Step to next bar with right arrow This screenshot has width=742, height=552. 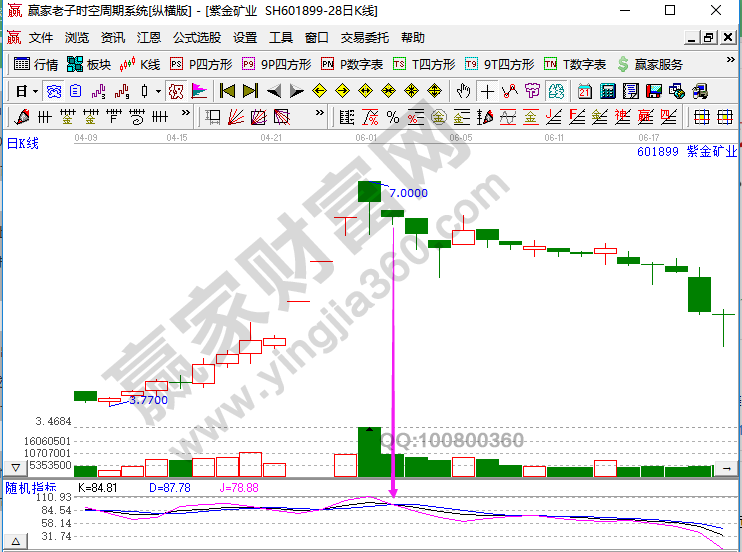[x=296, y=91]
